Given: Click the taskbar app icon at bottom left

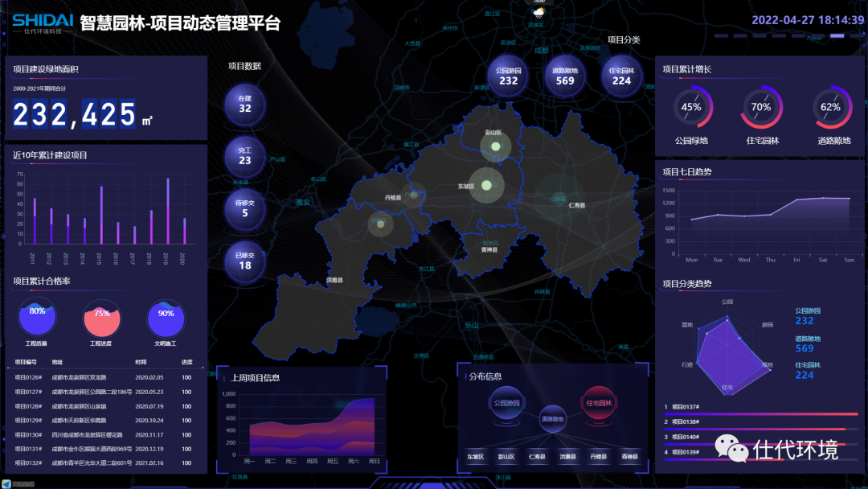Looking at the screenshot, I should (x=6, y=483).
